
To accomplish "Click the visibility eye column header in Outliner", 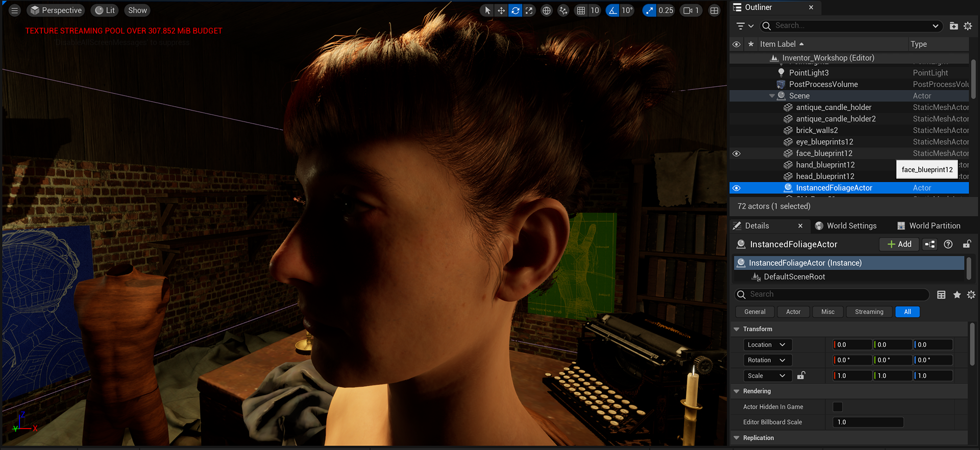I will click(x=737, y=44).
